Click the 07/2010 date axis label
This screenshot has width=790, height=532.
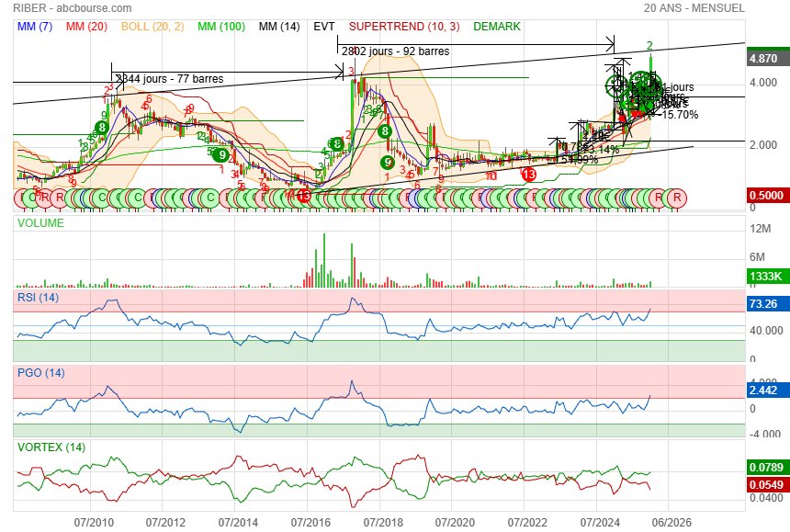click(93, 523)
